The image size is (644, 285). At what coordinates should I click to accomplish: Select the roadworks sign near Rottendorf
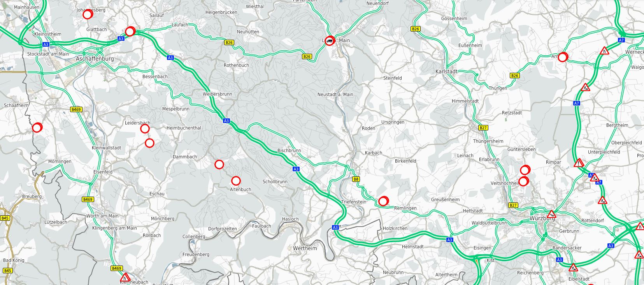tap(603, 201)
